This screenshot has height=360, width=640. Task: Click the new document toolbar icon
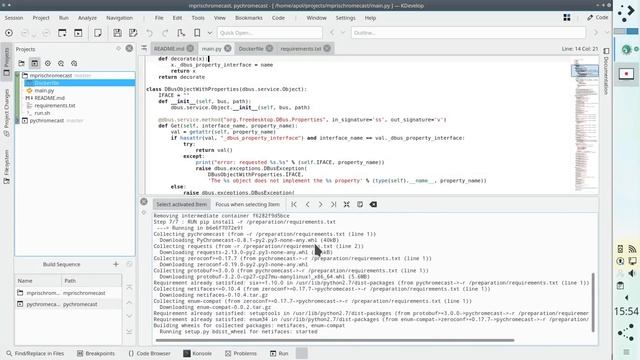(98, 33)
